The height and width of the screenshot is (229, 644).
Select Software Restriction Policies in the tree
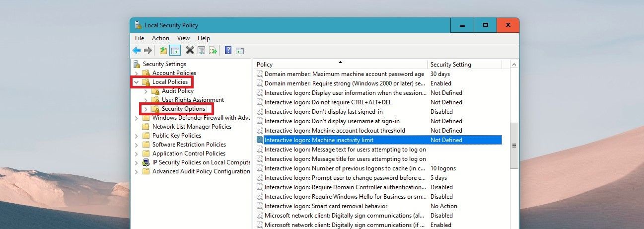click(189, 145)
